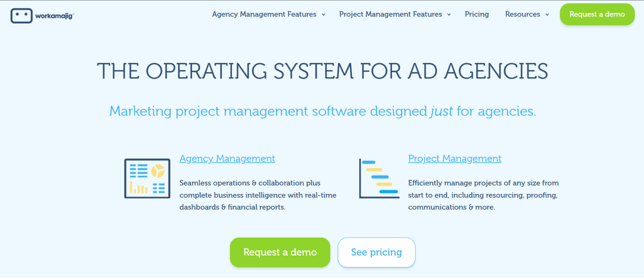This screenshot has height=279, width=644.
Task: Click the green Request a demo button in the header
Action: (x=597, y=14)
